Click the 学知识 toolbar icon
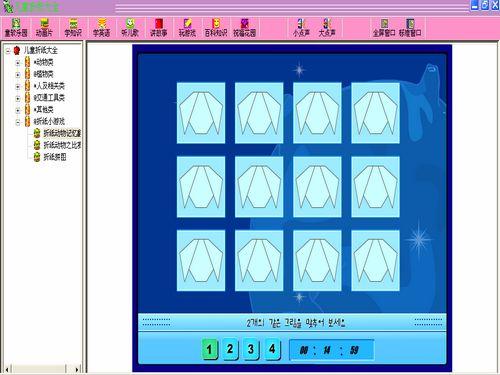 pyautogui.click(x=73, y=28)
